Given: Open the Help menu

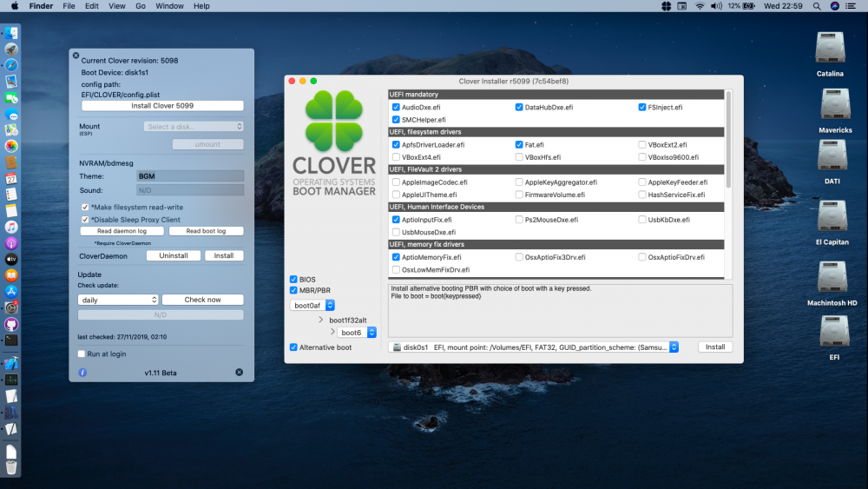Looking at the screenshot, I should (201, 6).
